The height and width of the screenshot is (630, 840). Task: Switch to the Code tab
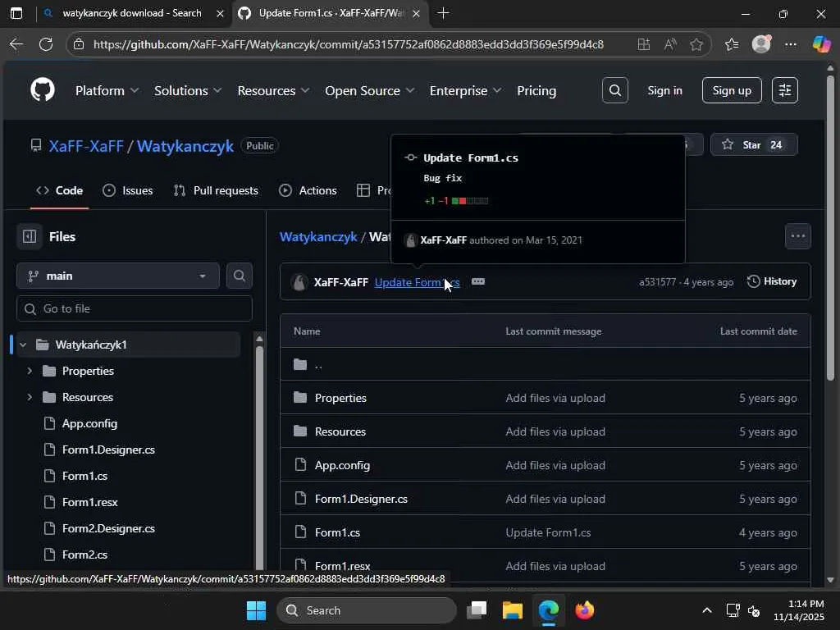click(x=59, y=190)
